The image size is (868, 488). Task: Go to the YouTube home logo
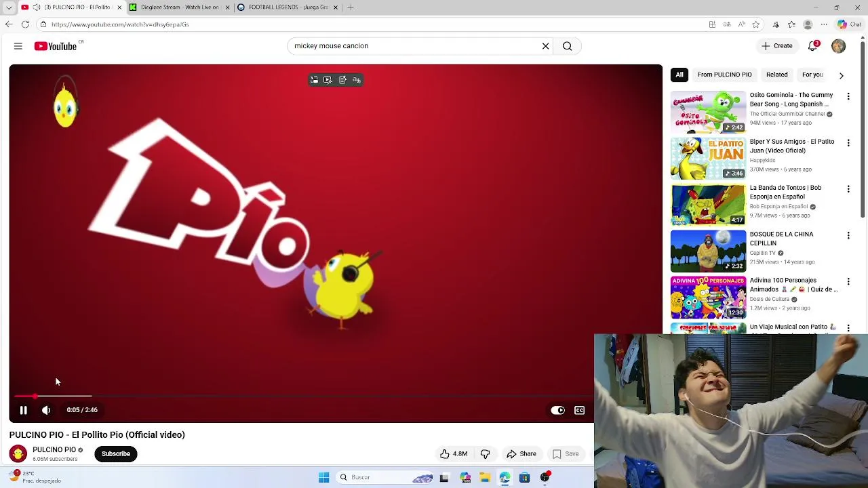point(56,46)
